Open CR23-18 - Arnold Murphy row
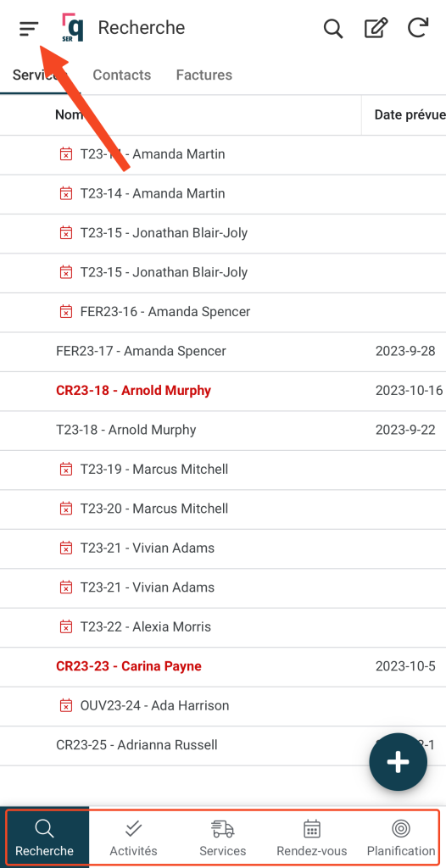The image size is (446, 868). click(223, 391)
